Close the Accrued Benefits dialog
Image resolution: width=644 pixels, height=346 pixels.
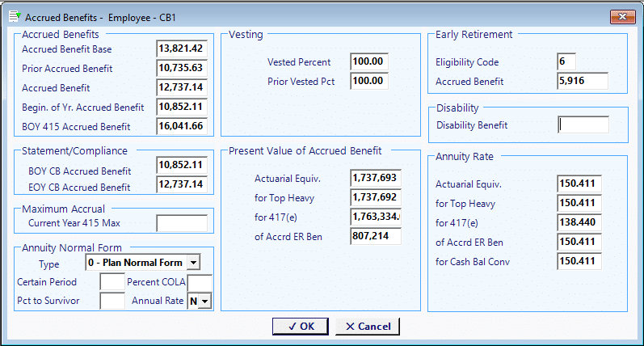623,17
